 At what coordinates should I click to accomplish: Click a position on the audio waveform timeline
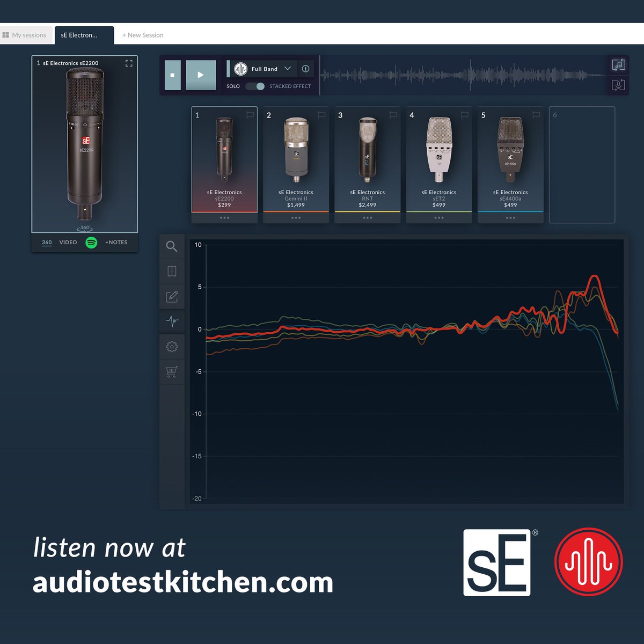point(463,75)
